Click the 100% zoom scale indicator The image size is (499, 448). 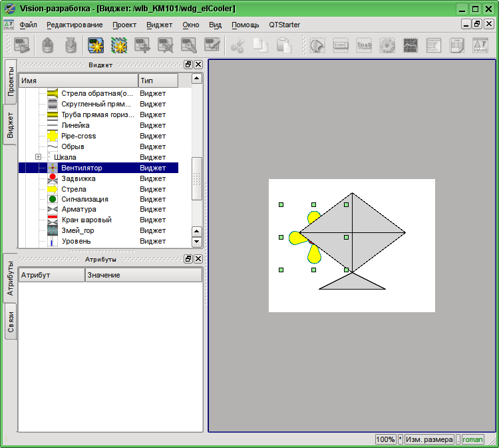pyautogui.click(x=385, y=439)
